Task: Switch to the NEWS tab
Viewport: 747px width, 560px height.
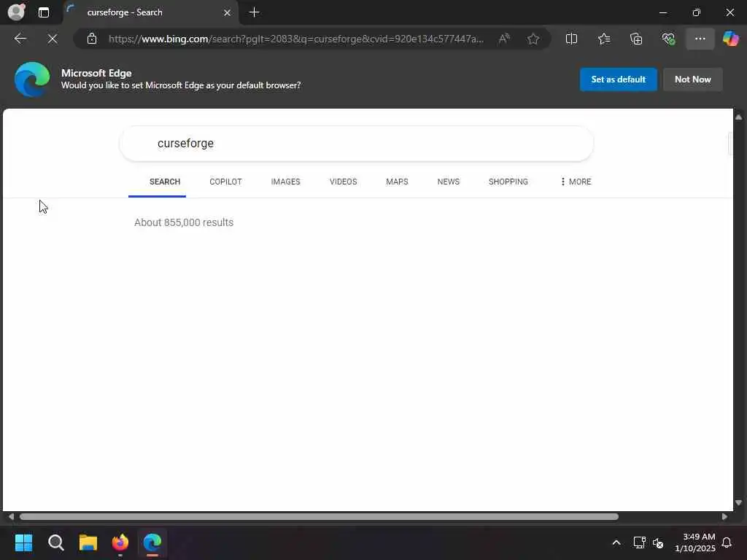Action: point(449,182)
